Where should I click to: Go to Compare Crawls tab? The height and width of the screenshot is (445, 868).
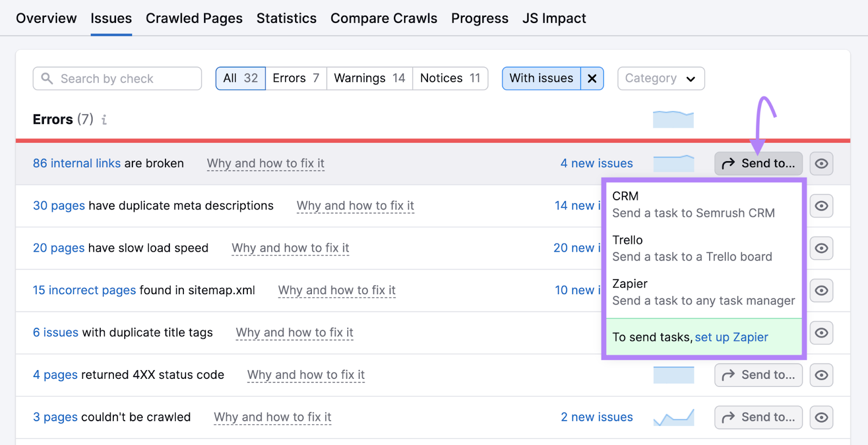tap(384, 18)
